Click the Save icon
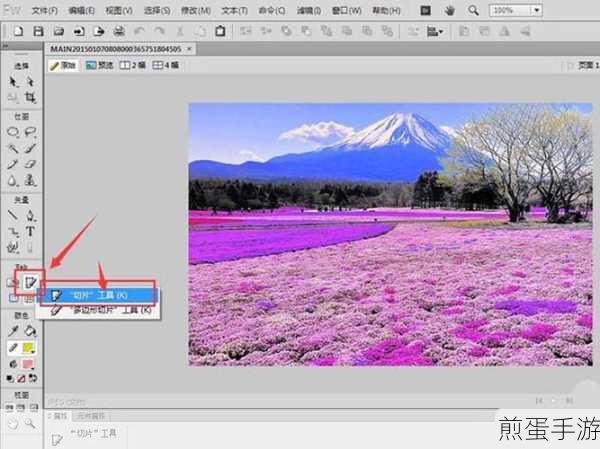The height and width of the screenshot is (449, 600). (38, 31)
